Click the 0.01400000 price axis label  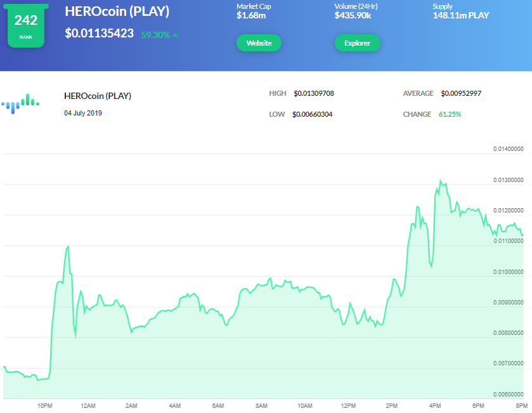509,149
